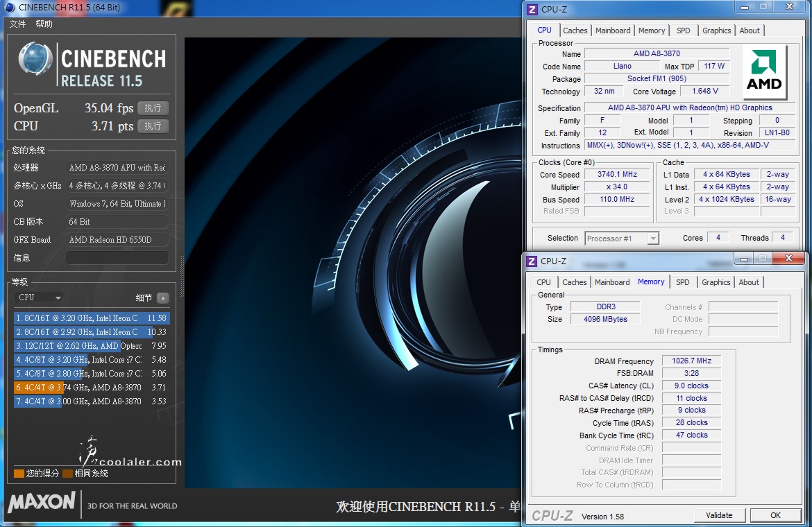Viewport: 812px width, 527px height.
Task: Click the tRCD value 11 clocks
Action: point(691,398)
